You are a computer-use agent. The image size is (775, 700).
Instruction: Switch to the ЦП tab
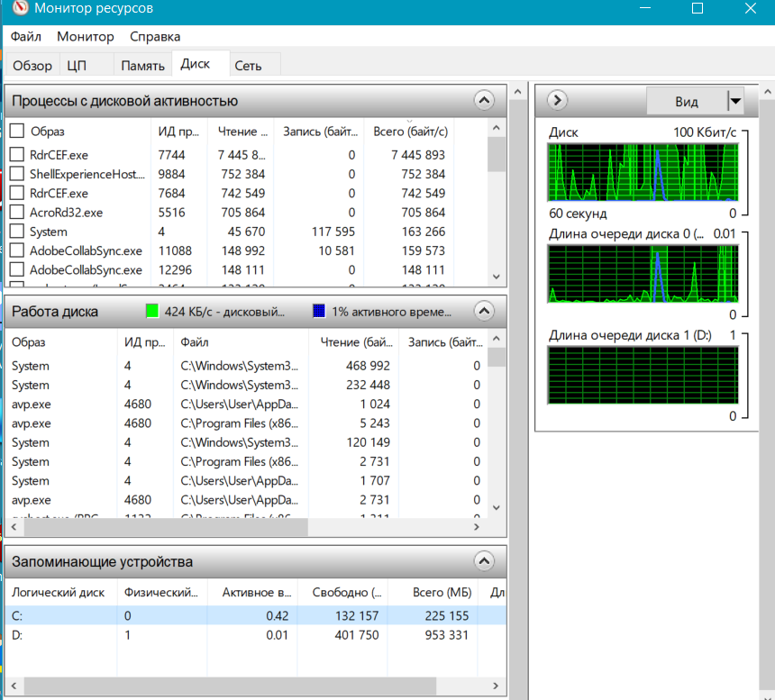pos(77,66)
